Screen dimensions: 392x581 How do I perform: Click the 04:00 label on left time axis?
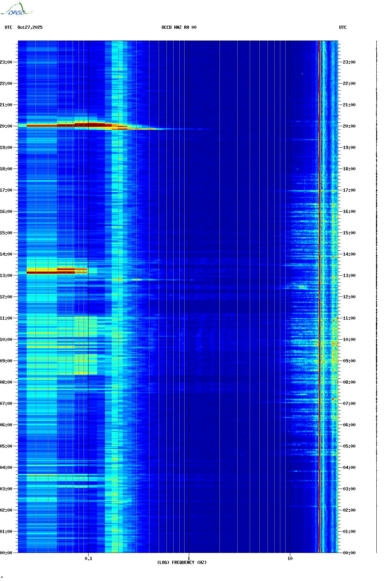click(x=6, y=468)
